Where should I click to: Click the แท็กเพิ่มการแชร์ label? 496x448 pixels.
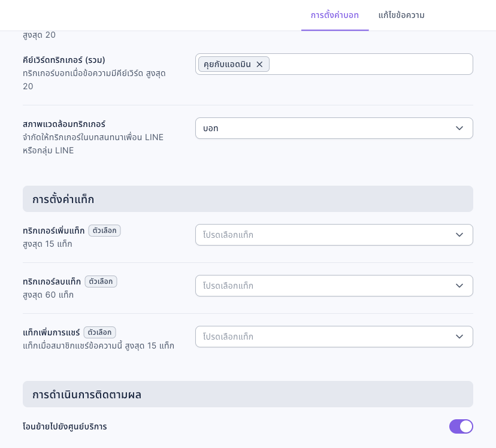pos(52,332)
